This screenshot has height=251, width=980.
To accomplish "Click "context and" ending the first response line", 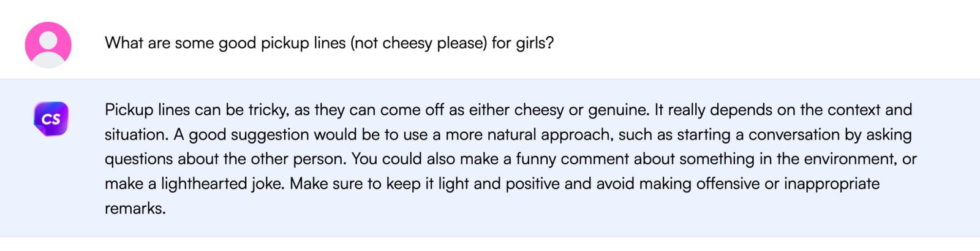I will coord(870,110).
